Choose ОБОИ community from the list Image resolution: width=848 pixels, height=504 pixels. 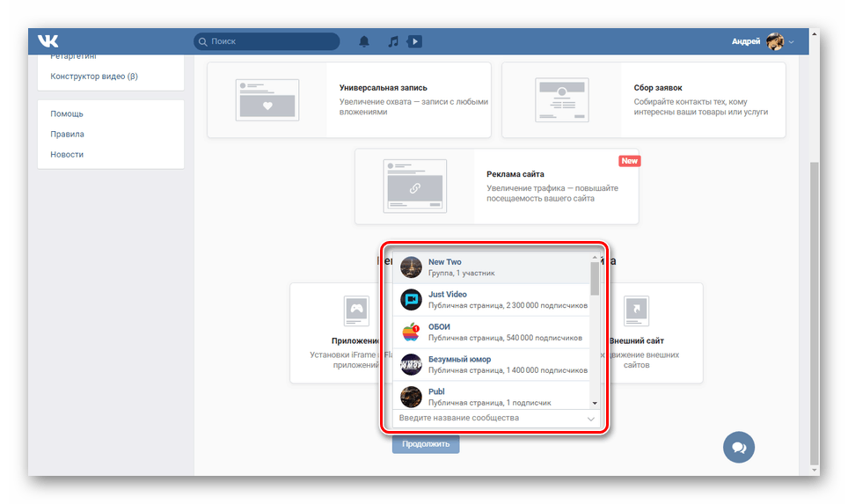pos(491,332)
